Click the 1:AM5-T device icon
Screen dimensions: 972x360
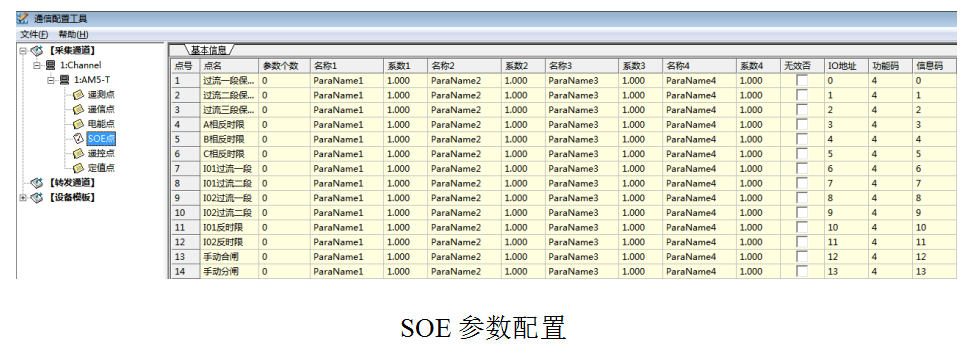click(x=64, y=80)
